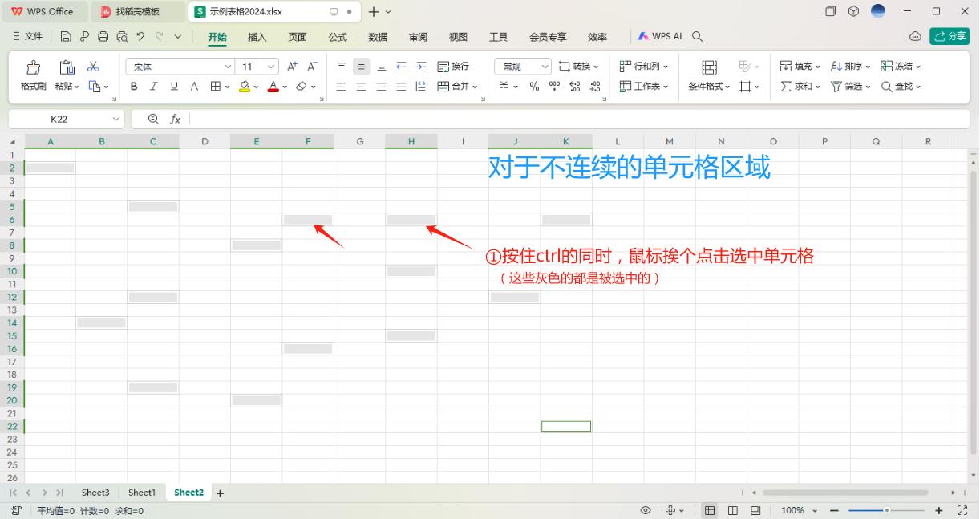Screen dimensions: 980x519
Task: Click the Decrease decimal places icon
Action: pos(594,87)
